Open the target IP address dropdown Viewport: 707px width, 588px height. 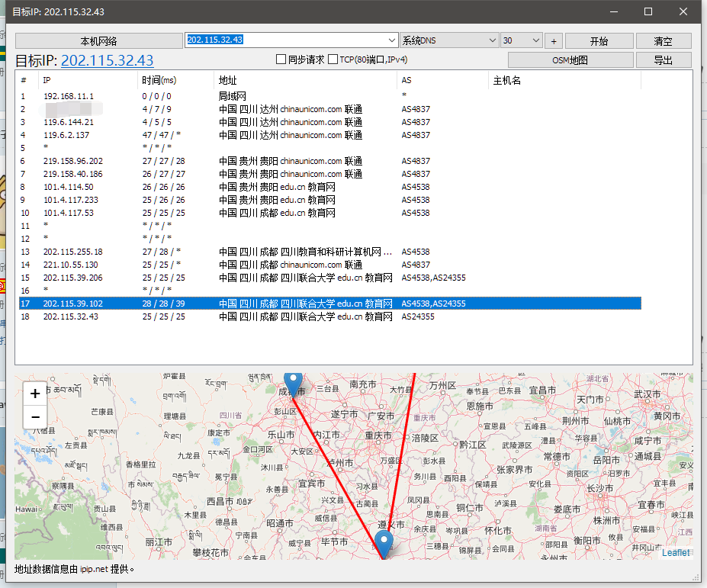391,40
